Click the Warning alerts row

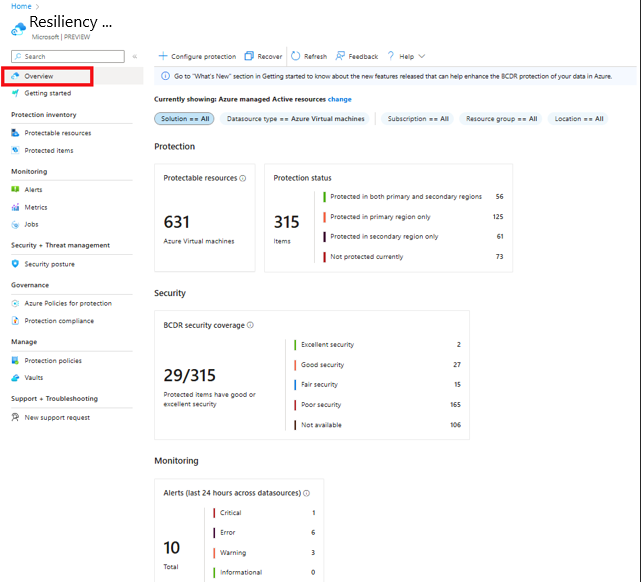tap(264, 553)
